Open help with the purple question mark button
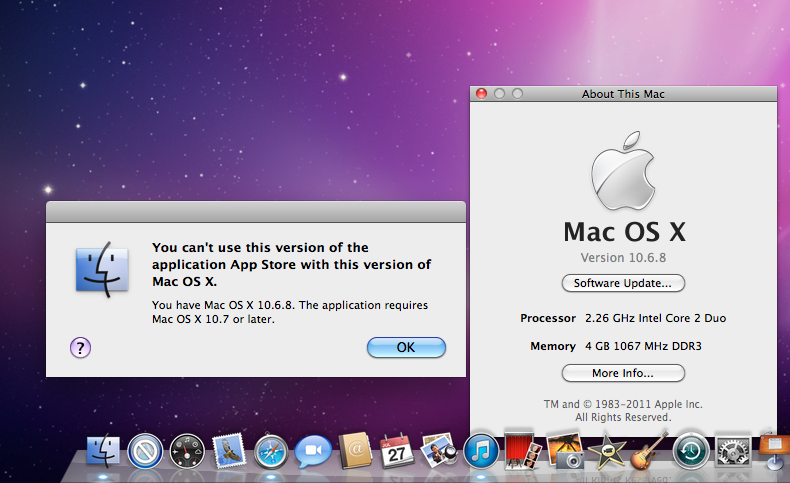 click(x=80, y=348)
